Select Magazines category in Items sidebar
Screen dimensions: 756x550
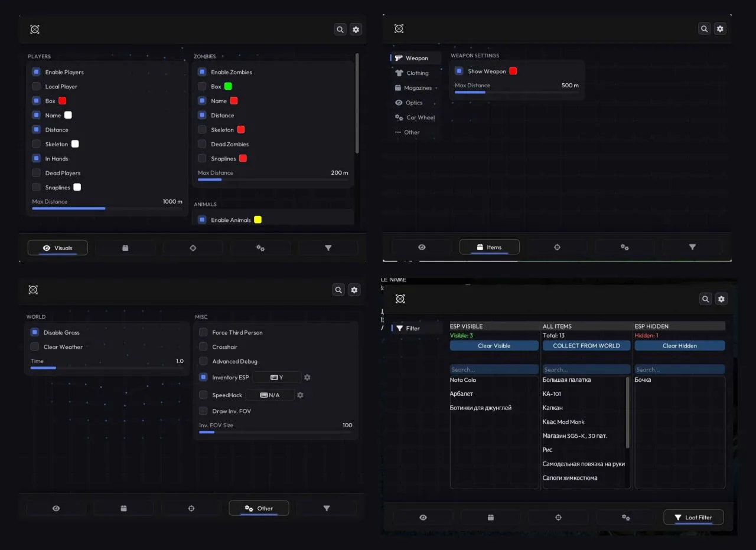416,88
